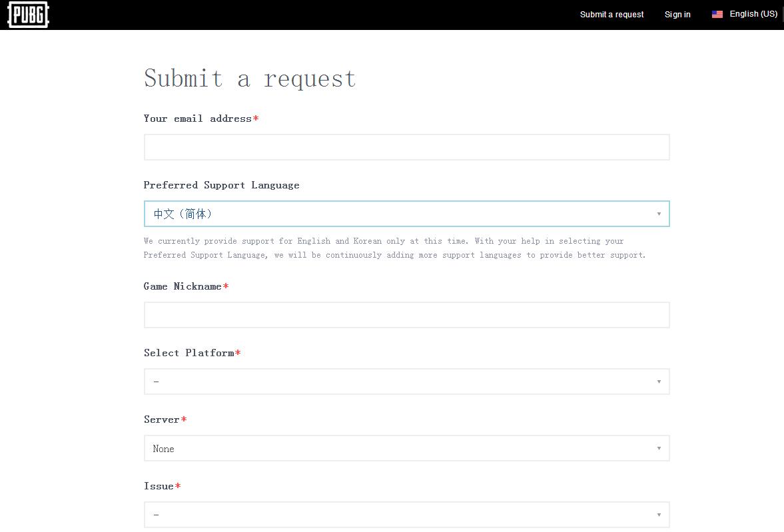Click the US flag icon
Image resolution: width=784 pixels, height=532 pixels.
(717, 14)
